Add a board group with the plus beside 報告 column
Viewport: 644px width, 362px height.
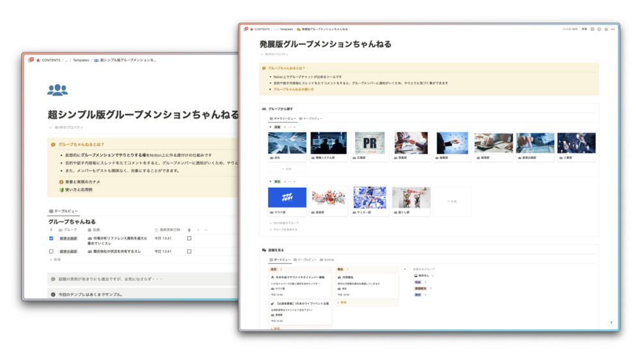(404, 269)
